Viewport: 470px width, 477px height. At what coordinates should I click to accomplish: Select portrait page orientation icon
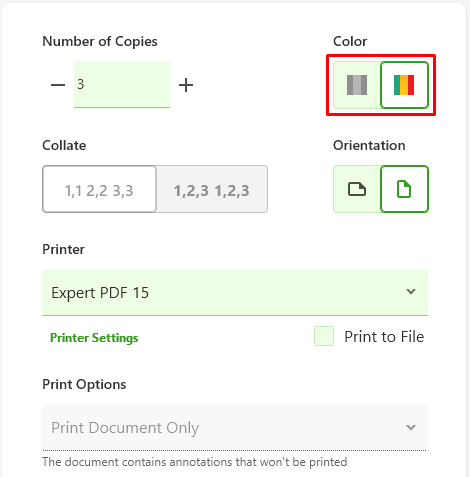click(x=404, y=189)
